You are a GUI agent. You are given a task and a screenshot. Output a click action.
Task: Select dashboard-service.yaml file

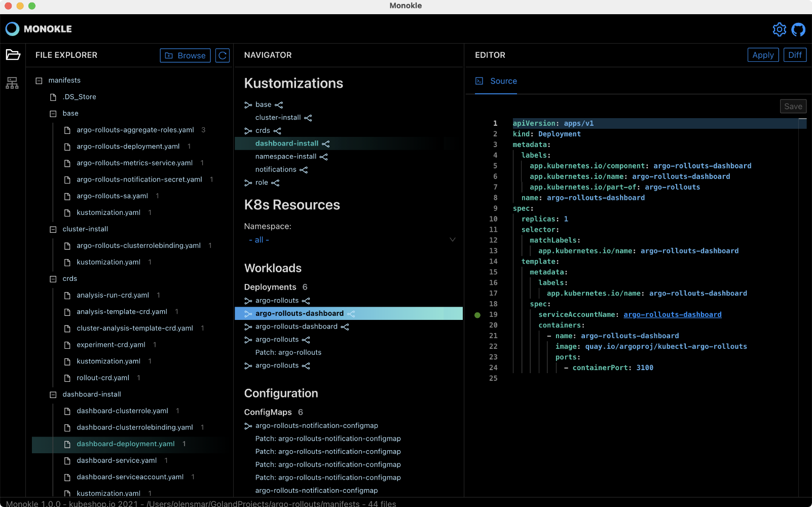pyautogui.click(x=117, y=460)
